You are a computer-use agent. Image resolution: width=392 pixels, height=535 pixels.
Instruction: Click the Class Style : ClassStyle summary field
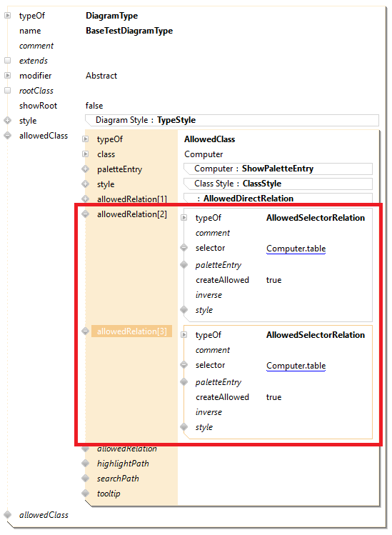(x=278, y=184)
